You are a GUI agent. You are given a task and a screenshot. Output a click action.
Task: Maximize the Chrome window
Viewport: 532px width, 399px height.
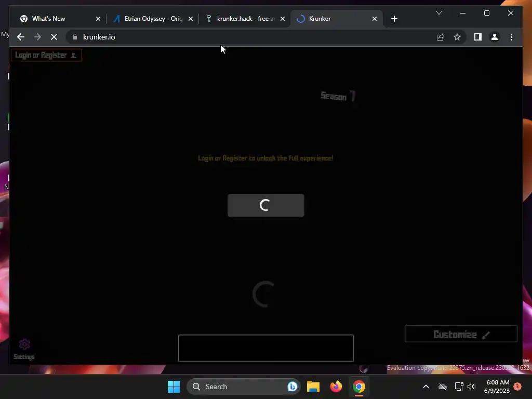point(486,13)
